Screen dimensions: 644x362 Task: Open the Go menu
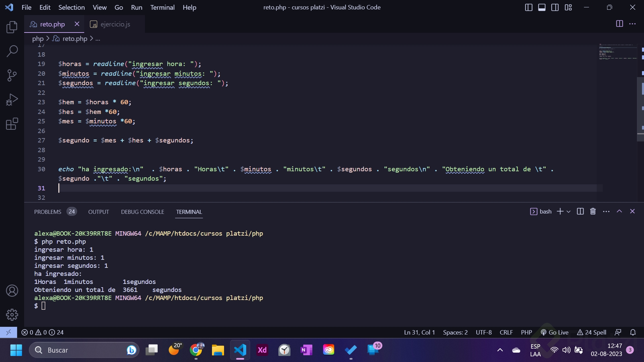click(119, 7)
